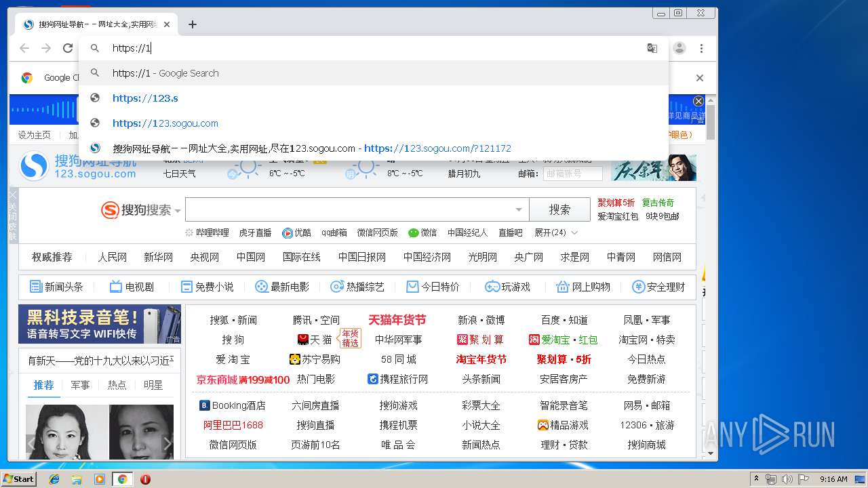
Task: Open 新华网 link
Action: tap(158, 257)
